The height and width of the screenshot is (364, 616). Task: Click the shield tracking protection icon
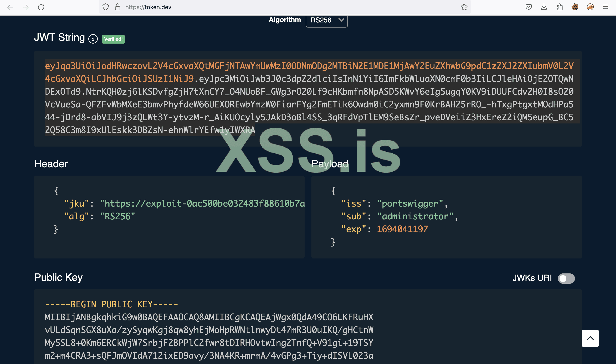[106, 7]
